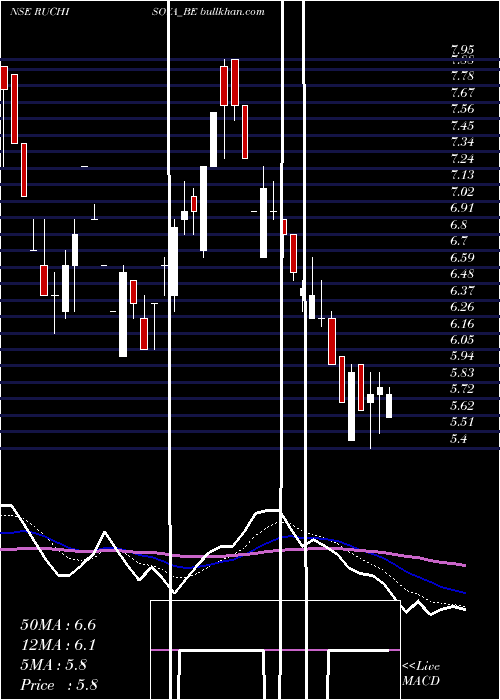Image resolution: width=500 pixels, height=700 pixels.
Task: Select the 5.51 price axis label
Action: pos(462,422)
